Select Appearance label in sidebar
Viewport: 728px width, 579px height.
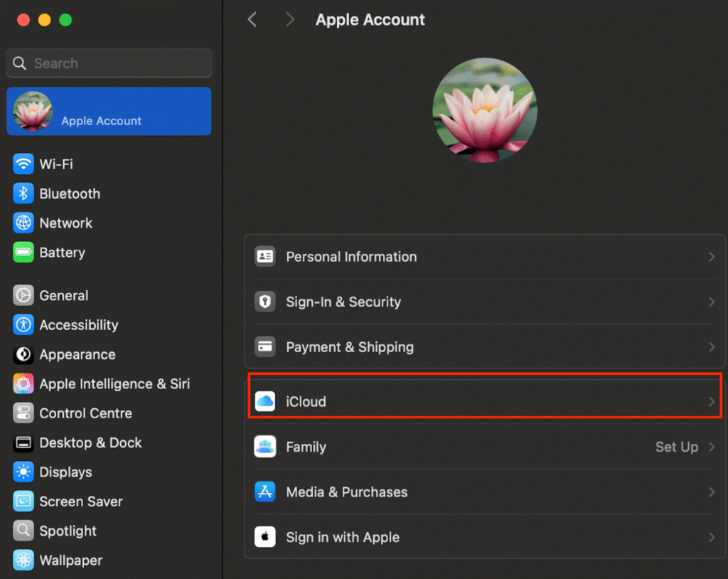(77, 354)
